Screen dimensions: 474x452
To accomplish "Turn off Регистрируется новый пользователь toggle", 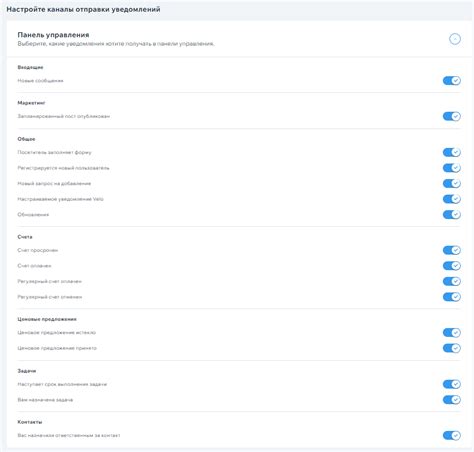I will pos(452,168).
